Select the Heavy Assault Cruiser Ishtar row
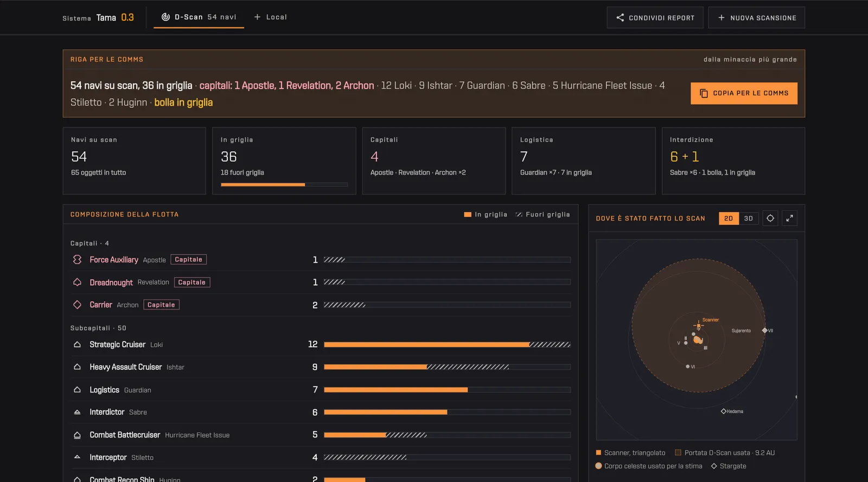Screen dimensions: 868x482 click(x=321, y=367)
